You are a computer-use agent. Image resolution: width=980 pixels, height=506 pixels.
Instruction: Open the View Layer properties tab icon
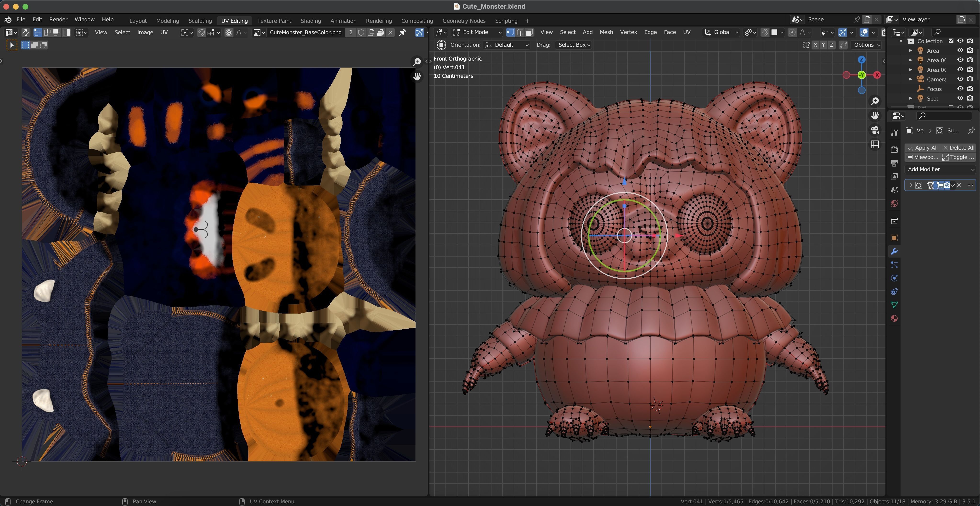coord(894,177)
